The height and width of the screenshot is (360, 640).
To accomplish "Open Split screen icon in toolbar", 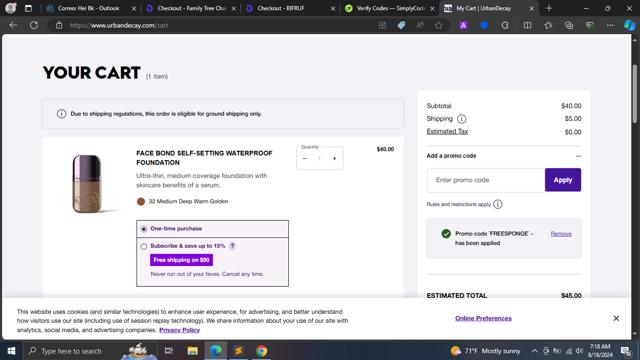I will [527, 25].
